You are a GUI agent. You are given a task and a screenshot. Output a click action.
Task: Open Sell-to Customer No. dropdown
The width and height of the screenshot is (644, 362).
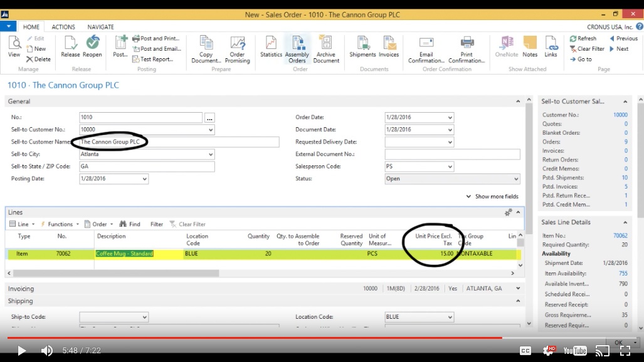(x=210, y=130)
